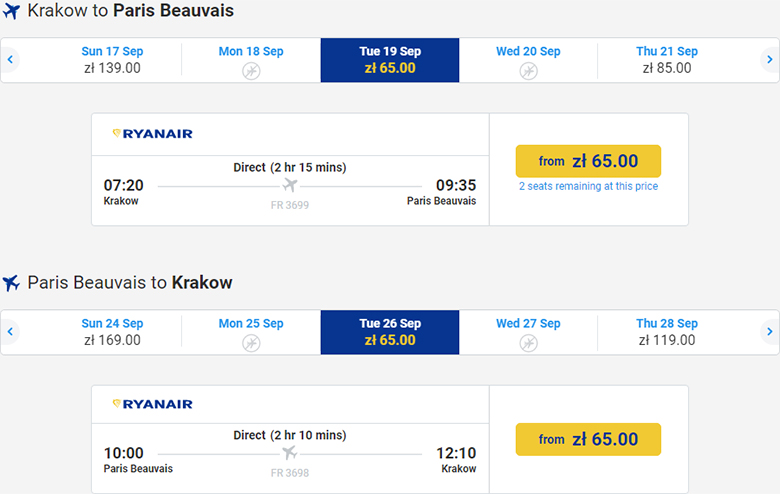Click the Ryanair logo on the return flight card
The width and height of the screenshot is (780, 494).
coord(152,404)
